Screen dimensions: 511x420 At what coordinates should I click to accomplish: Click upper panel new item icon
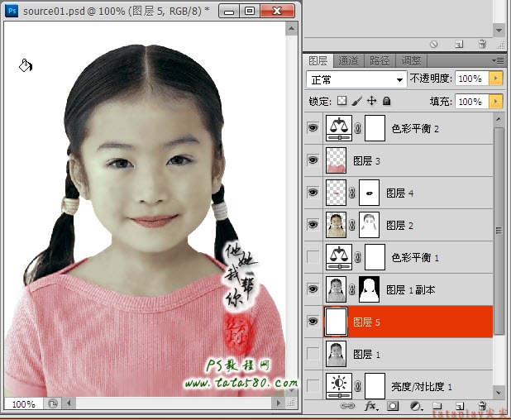(459, 45)
